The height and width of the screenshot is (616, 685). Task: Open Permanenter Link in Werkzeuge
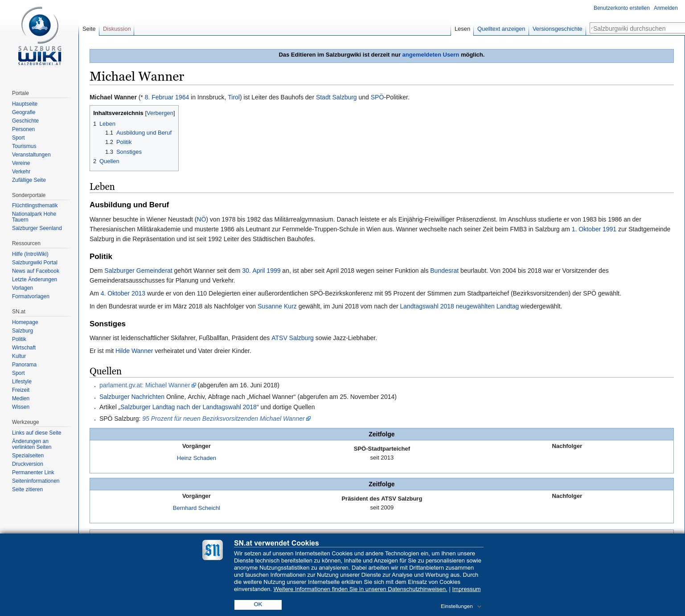[33, 472]
